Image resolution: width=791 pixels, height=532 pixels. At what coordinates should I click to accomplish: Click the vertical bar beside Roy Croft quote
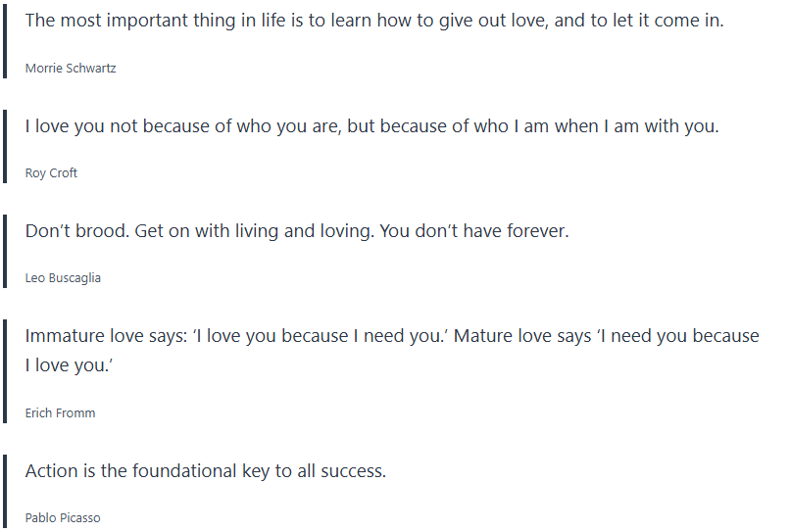click(6, 148)
